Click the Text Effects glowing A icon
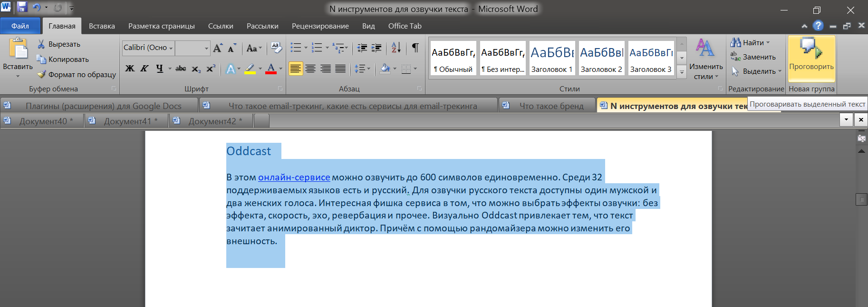Screen dimensions: 868x307 [231, 69]
